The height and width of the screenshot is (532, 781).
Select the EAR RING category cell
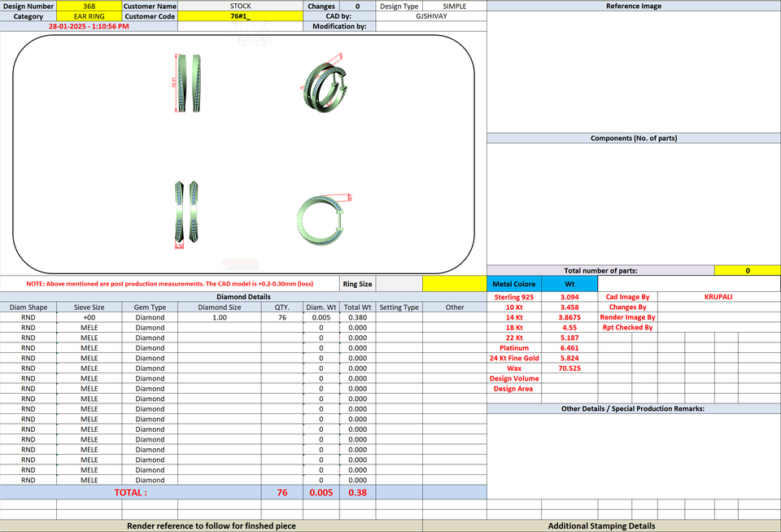tap(89, 16)
